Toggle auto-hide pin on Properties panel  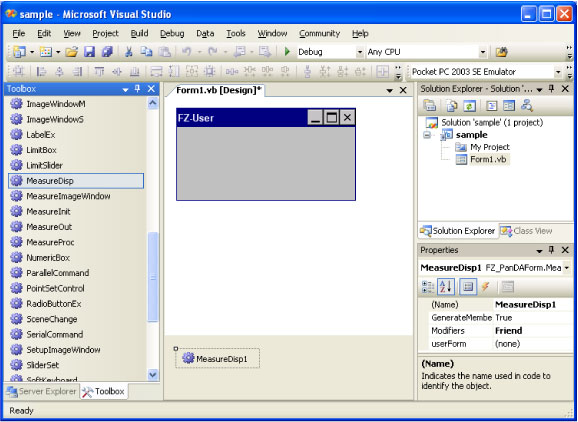coord(552,250)
